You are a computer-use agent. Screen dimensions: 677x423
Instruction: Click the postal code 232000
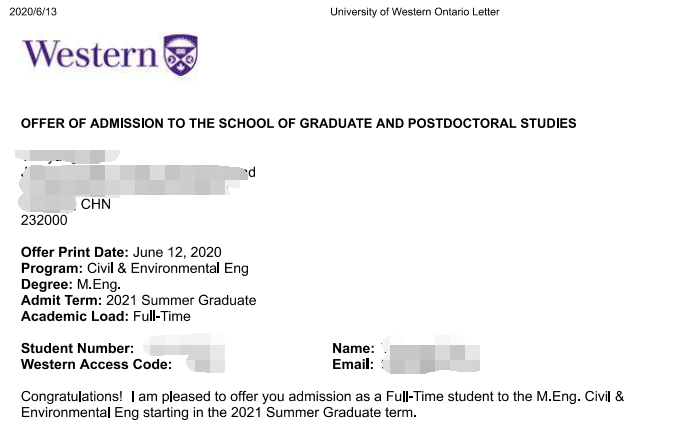(x=44, y=220)
